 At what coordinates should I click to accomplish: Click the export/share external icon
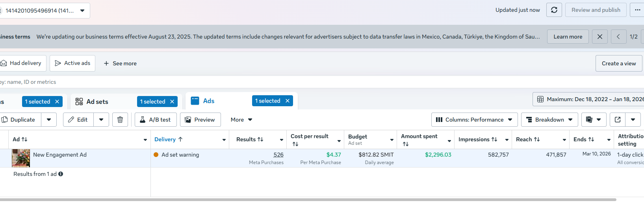pos(618,120)
